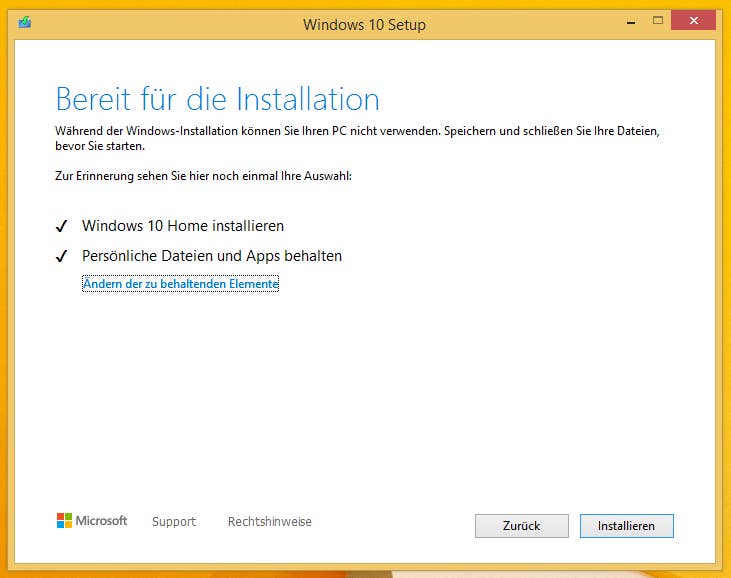Click the Windows Setup icon in title bar

(25, 23)
